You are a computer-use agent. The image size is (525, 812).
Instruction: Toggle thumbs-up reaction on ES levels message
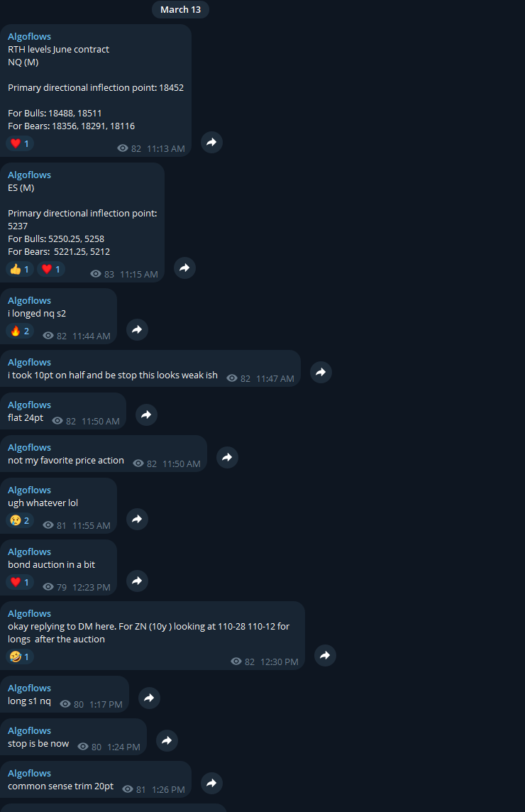tap(20, 269)
